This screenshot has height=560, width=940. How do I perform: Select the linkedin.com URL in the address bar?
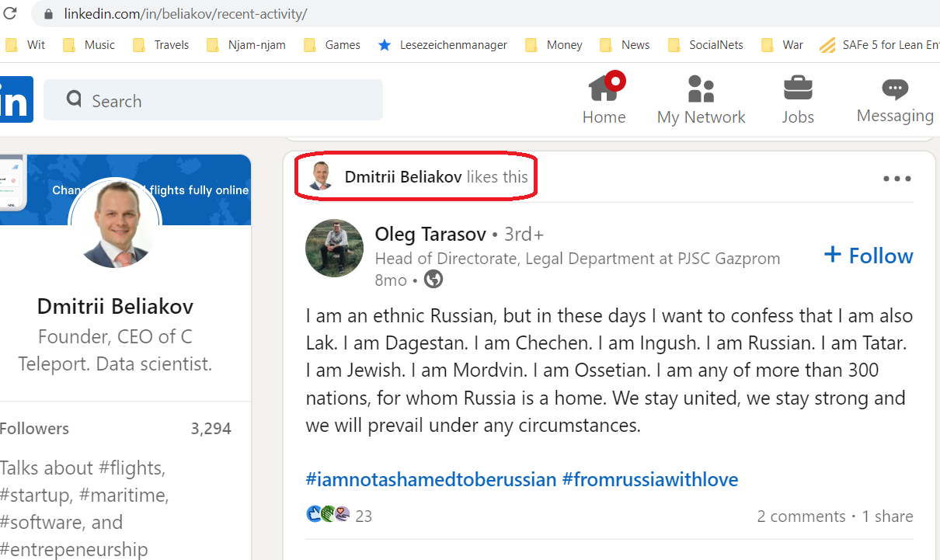186,14
